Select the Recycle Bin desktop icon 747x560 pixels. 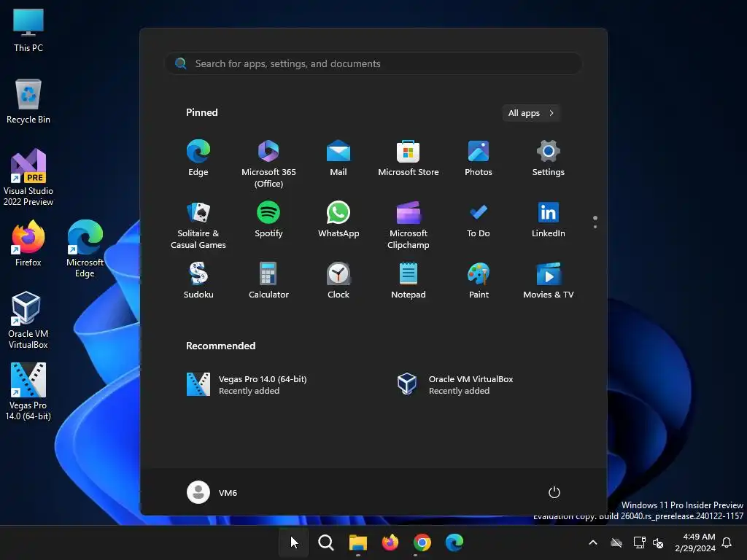[x=28, y=101]
